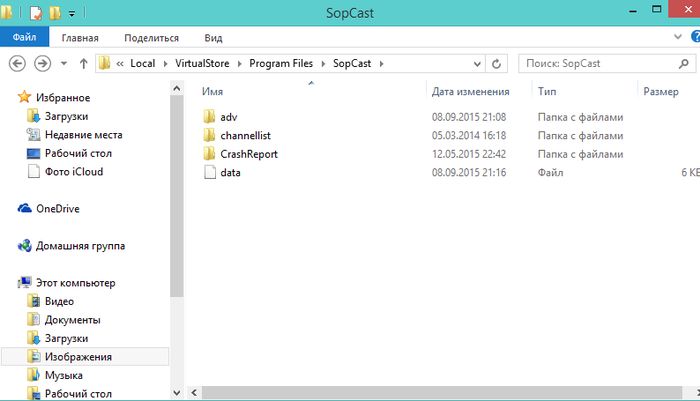Viewport: 700px width, 401px height.
Task: Switch to the Вид tab
Action: pos(213,38)
